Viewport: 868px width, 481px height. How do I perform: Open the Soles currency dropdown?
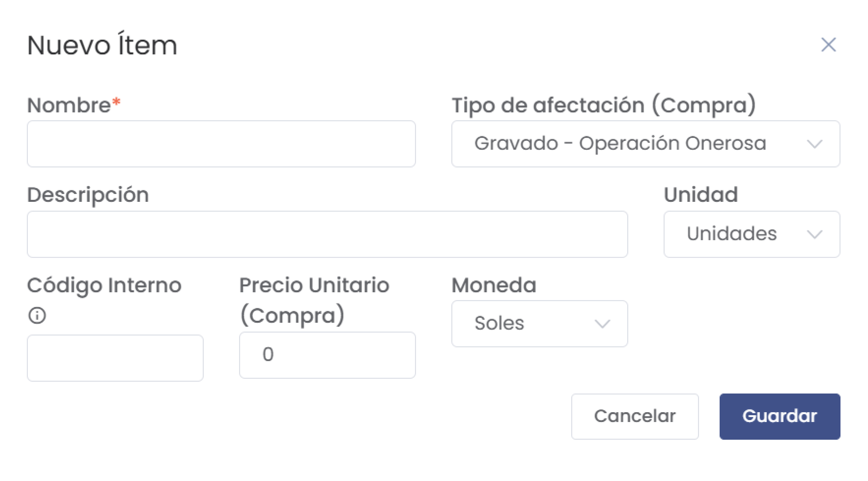coord(526,324)
